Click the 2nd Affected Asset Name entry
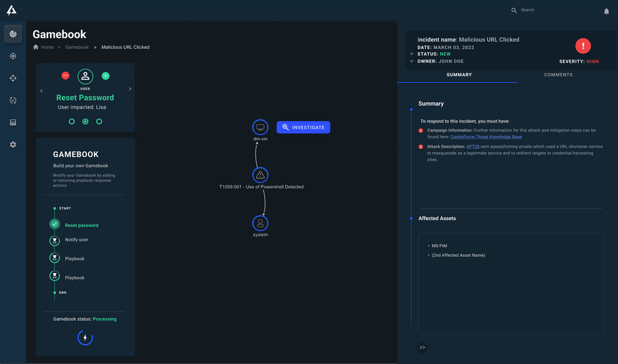Viewport: 618px width, 364px height. (458, 255)
